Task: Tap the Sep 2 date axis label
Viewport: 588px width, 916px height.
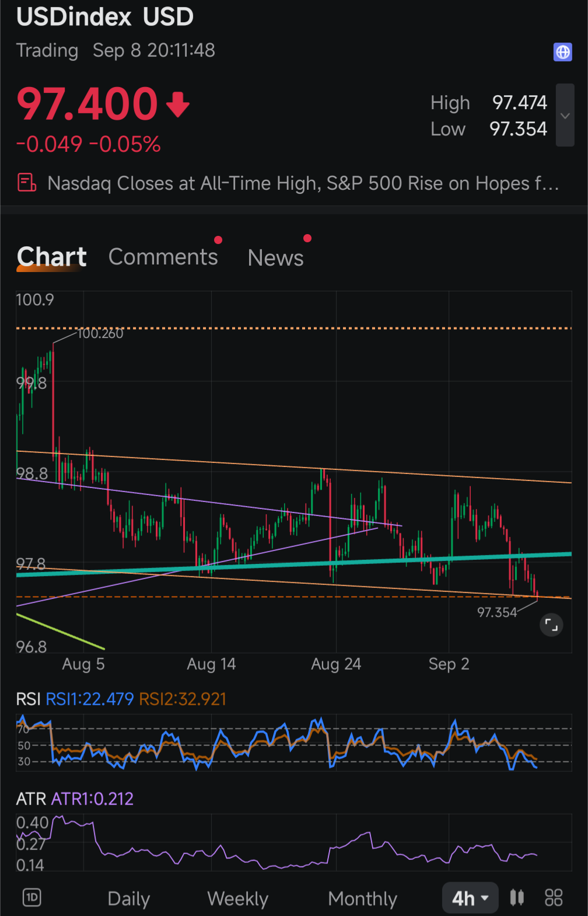Action: click(449, 664)
